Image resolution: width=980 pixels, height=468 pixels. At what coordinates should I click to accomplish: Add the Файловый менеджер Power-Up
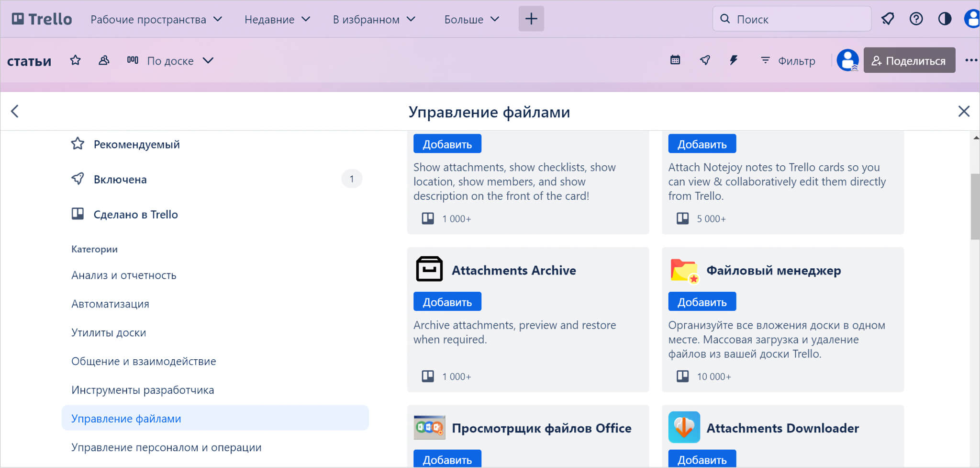pos(702,302)
